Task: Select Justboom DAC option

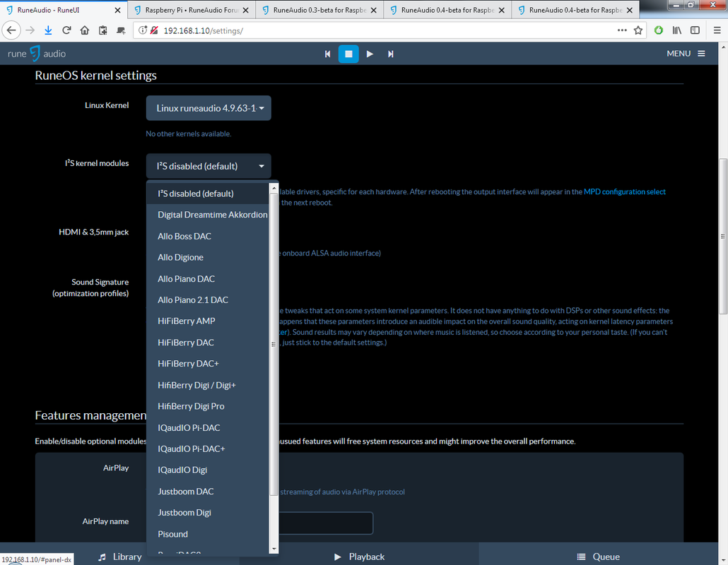Action: tap(208, 492)
